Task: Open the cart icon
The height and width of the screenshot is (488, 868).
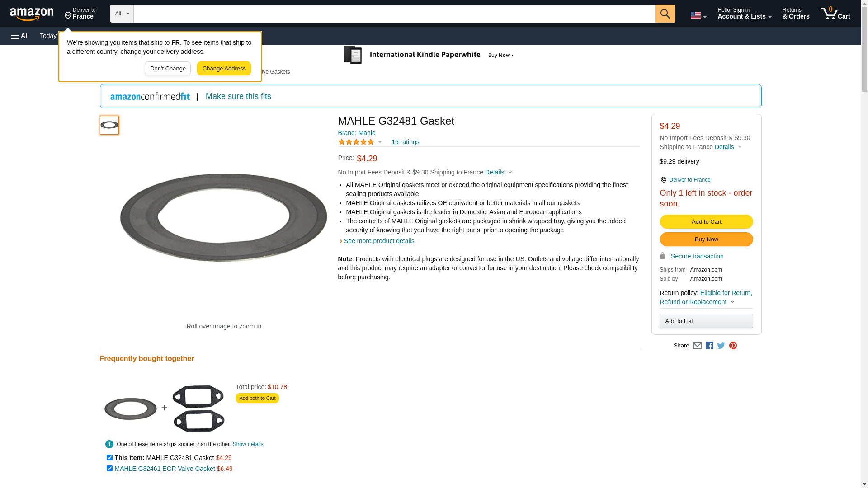Action: tap(835, 14)
